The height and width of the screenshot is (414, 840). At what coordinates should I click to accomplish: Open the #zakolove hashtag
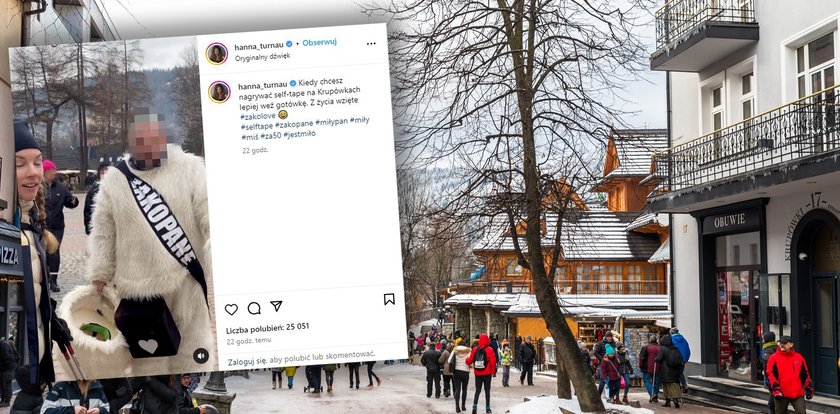pos(258,116)
